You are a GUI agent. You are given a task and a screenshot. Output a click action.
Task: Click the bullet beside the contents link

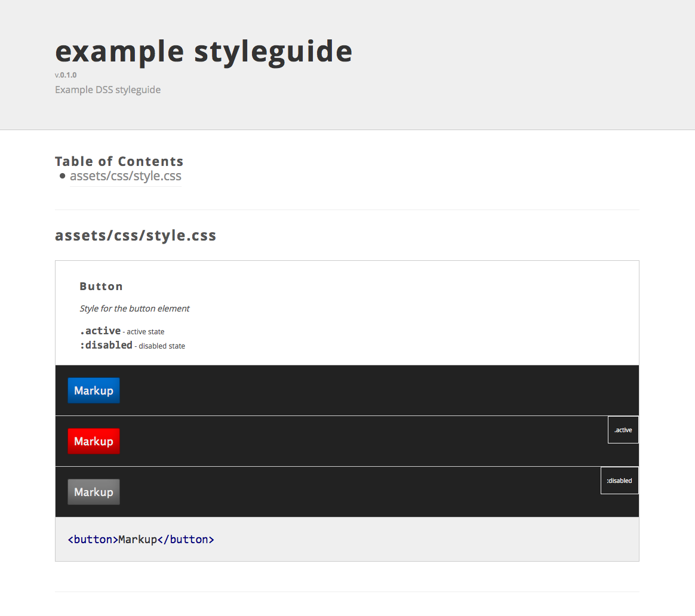pyautogui.click(x=63, y=176)
